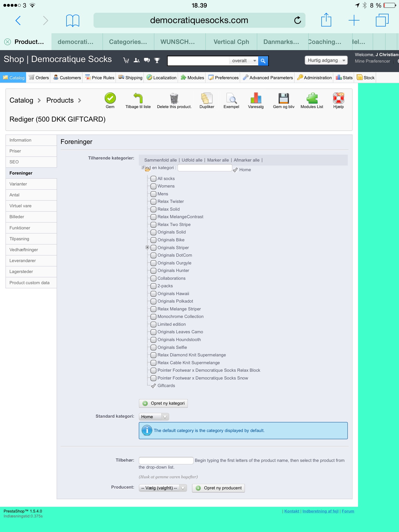The image size is (399, 532).
Task: Click Sammenfold alle link
Action: pyautogui.click(x=161, y=160)
